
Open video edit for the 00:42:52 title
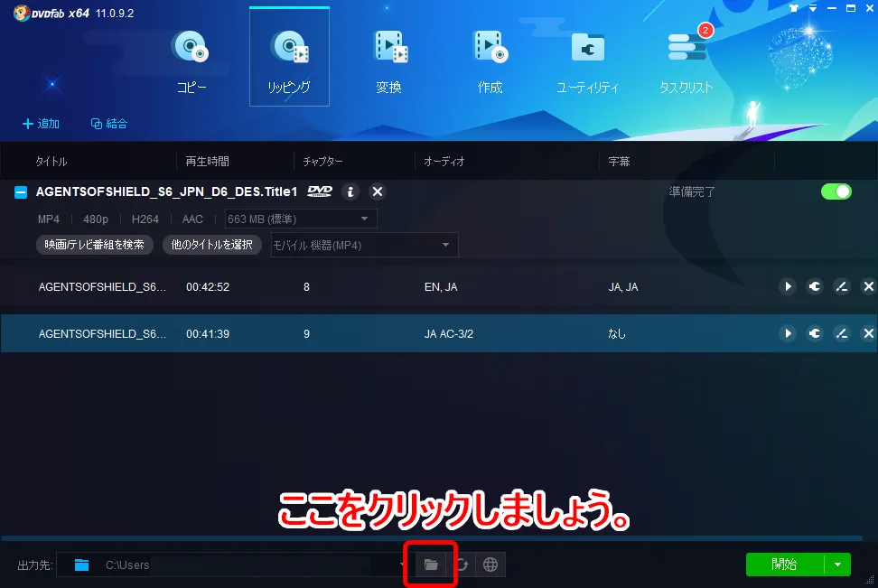point(842,286)
